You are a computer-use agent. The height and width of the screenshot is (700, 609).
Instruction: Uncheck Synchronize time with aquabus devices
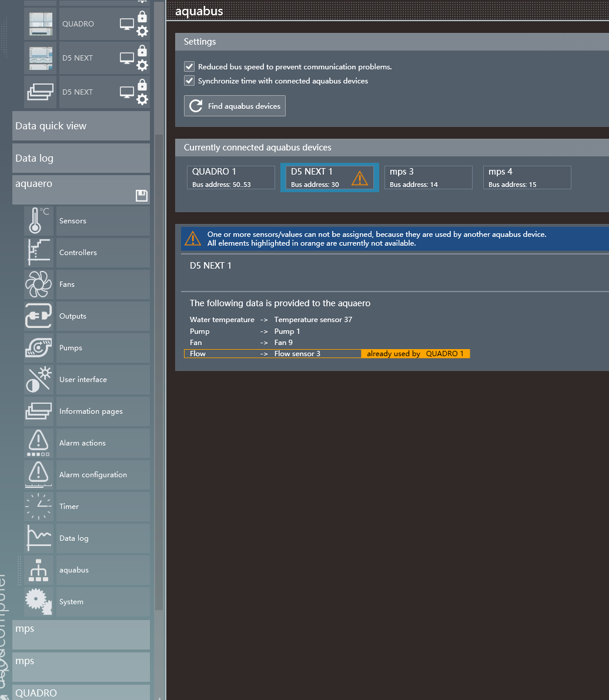coord(189,81)
